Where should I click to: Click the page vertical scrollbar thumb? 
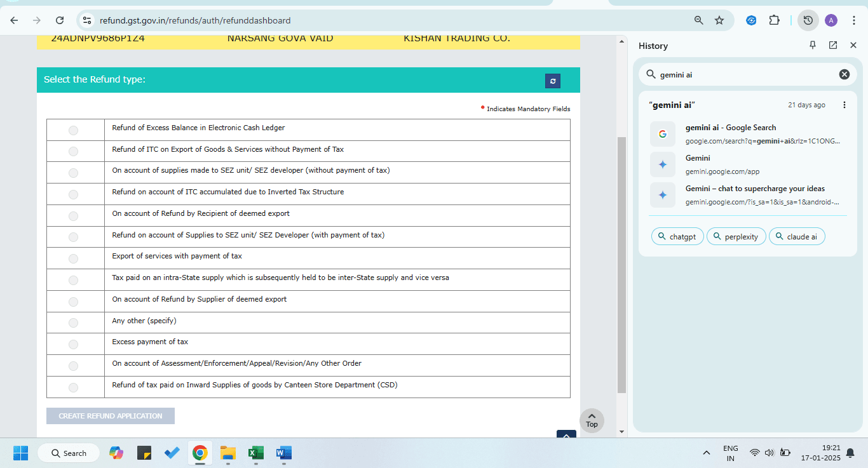pyautogui.click(x=621, y=264)
